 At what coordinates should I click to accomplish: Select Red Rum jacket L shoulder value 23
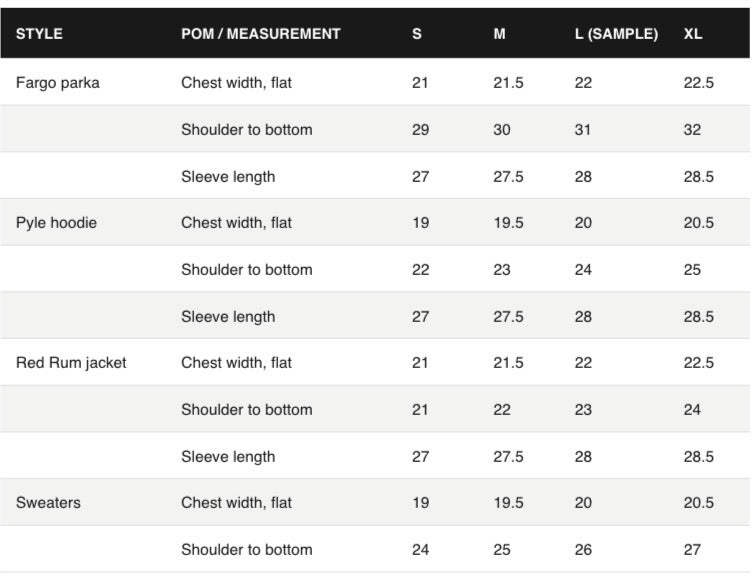583,410
